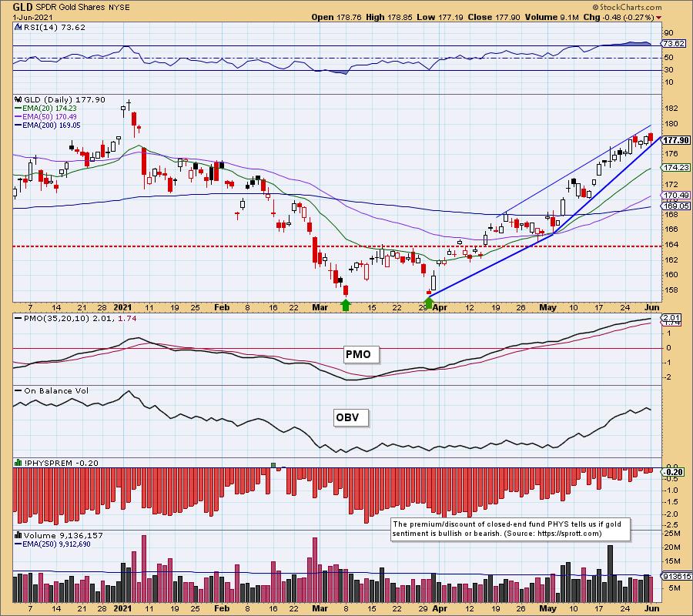This screenshot has height=616, width=693.
Task: Click the Open 178.76 header value
Action: pyautogui.click(x=336, y=17)
